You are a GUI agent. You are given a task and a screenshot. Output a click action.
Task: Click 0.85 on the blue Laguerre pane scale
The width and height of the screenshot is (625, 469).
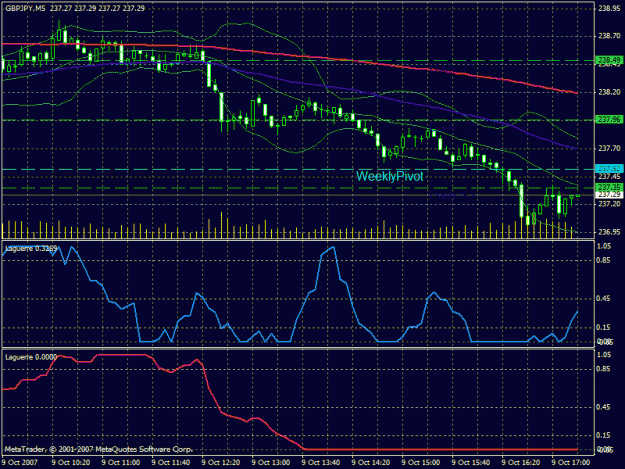[604, 260]
